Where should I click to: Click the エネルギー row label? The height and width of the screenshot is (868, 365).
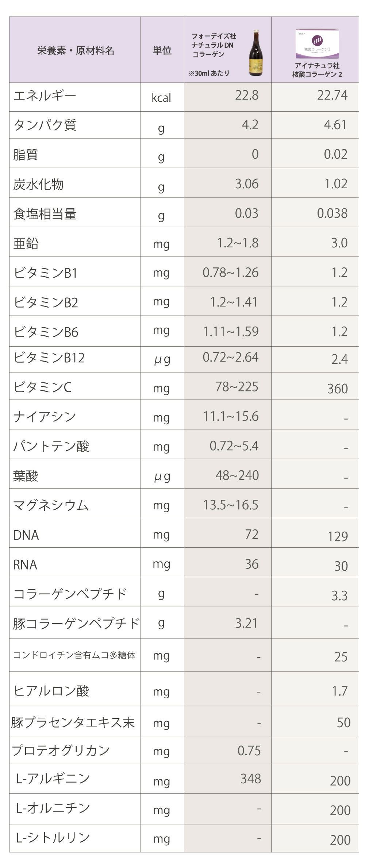45,96
